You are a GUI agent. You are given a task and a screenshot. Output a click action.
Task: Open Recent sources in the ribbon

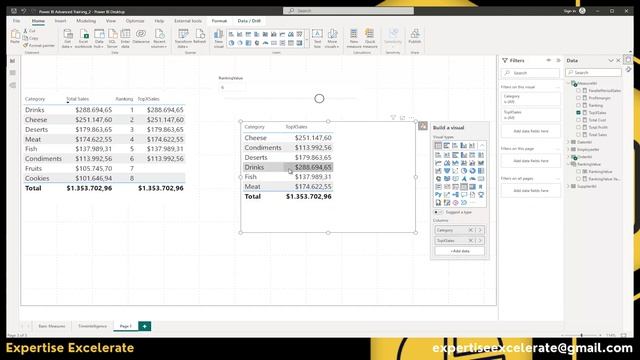(159, 38)
